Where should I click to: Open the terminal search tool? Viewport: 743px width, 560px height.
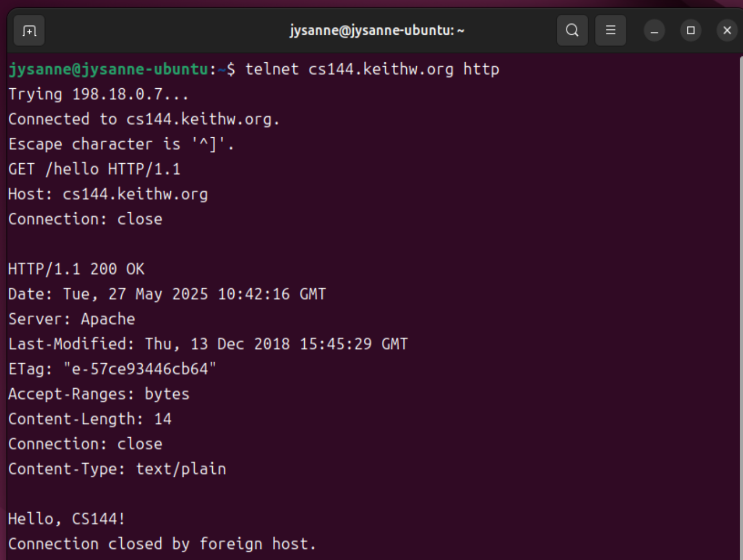click(572, 30)
